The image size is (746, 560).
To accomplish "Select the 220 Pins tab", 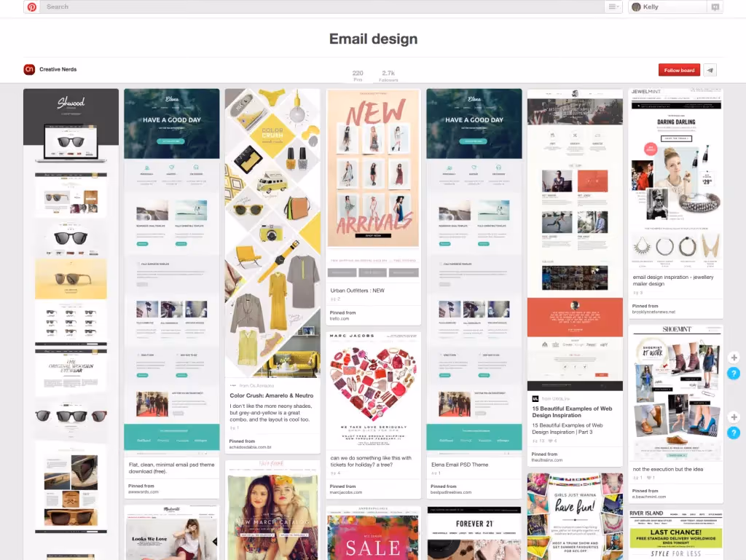I will 358,76.
